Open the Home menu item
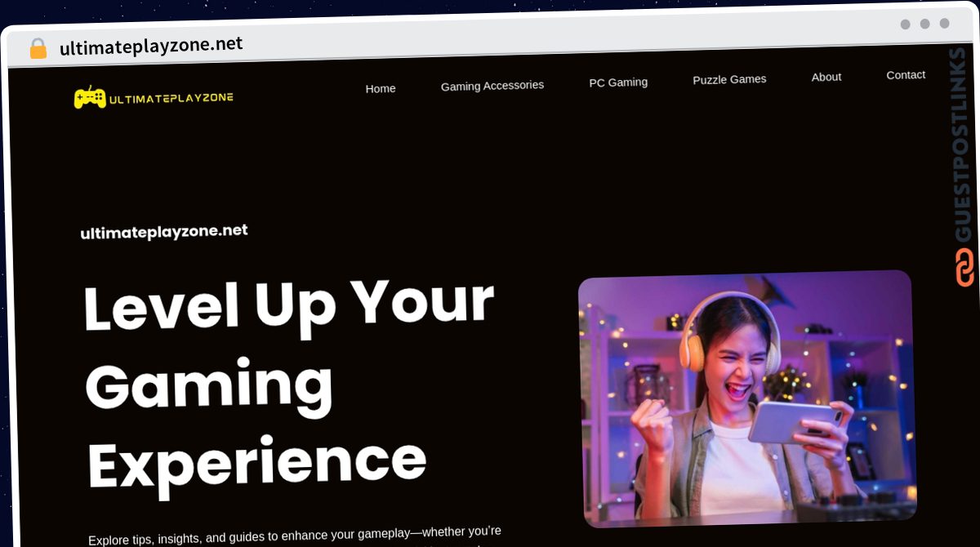 point(381,88)
